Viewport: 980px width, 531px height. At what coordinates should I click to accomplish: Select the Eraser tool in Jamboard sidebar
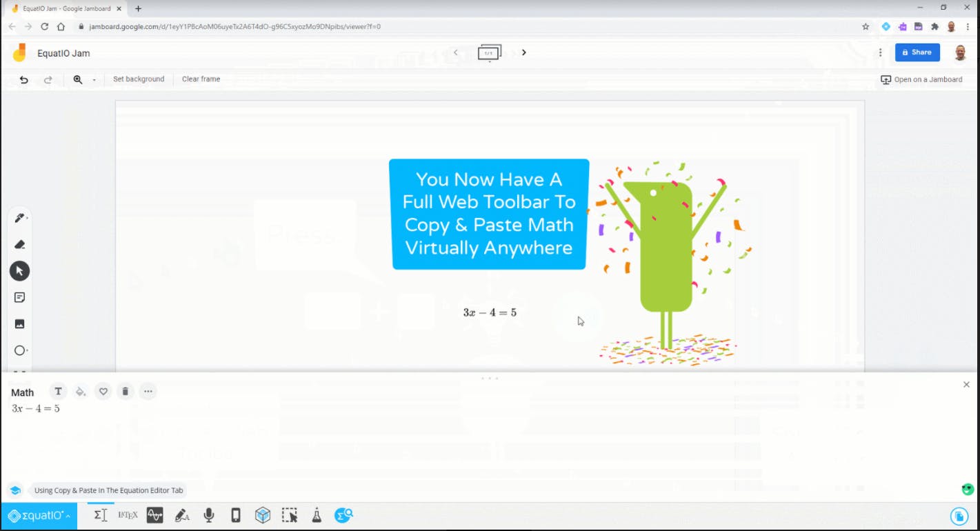[x=19, y=244]
